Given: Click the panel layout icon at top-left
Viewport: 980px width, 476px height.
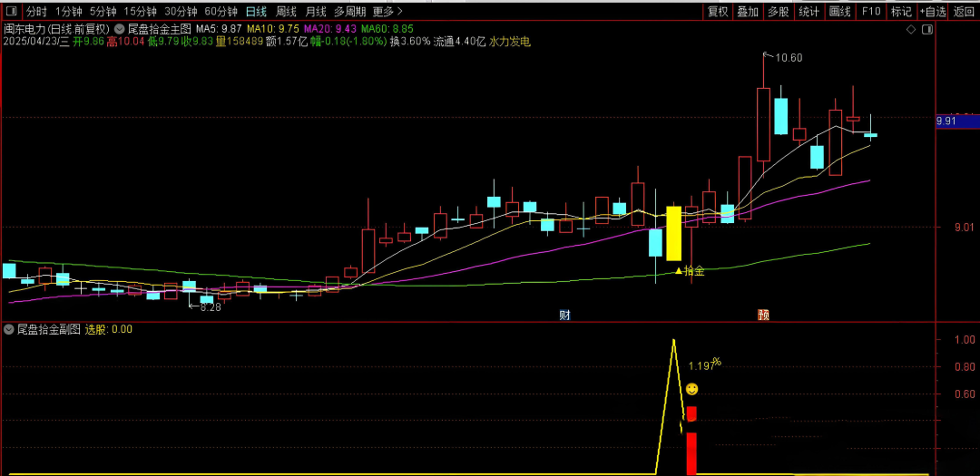Looking at the screenshot, I should tap(11, 12).
